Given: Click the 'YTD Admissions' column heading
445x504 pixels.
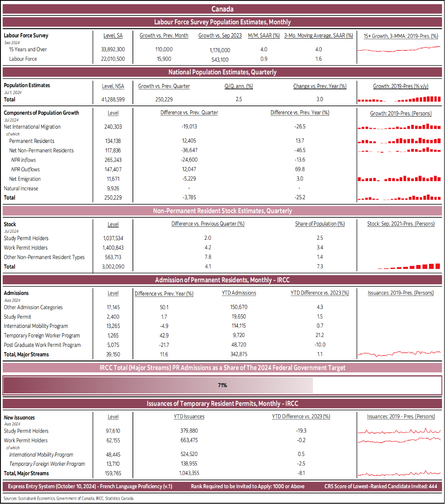Looking at the screenshot, I should coord(239,293).
